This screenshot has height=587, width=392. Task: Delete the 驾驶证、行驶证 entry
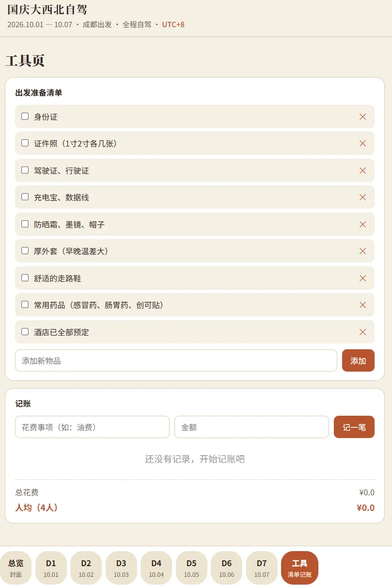tap(362, 170)
